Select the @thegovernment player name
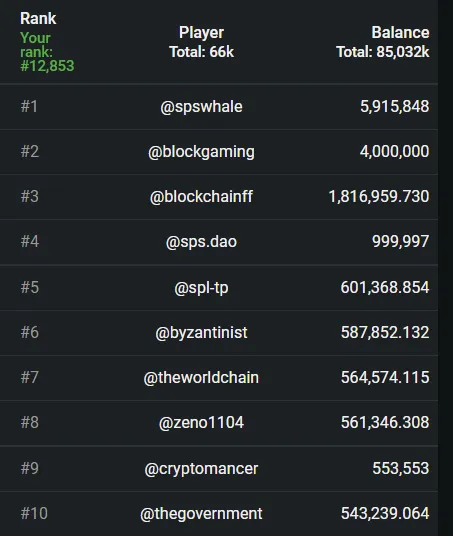This screenshot has width=453, height=536. (201, 513)
